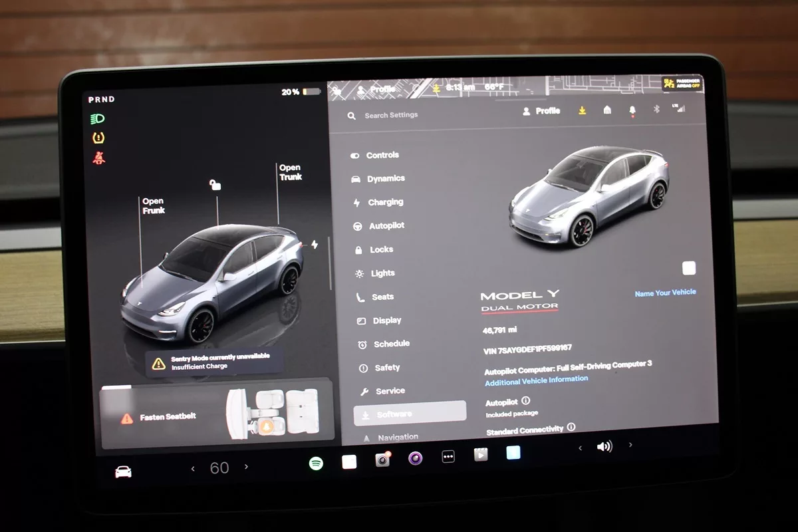Image resolution: width=798 pixels, height=532 pixels.
Task: Tap the car controls icon at bottom left
Action: click(x=123, y=471)
